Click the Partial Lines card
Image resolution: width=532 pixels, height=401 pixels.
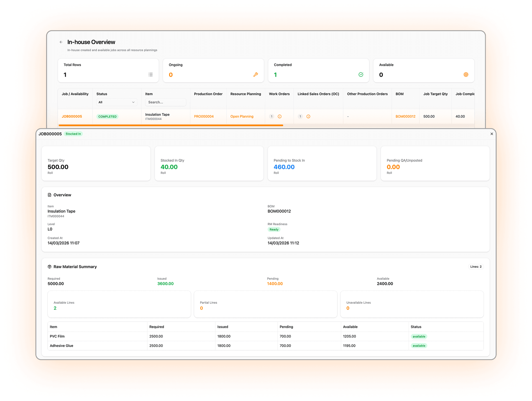coord(265,304)
